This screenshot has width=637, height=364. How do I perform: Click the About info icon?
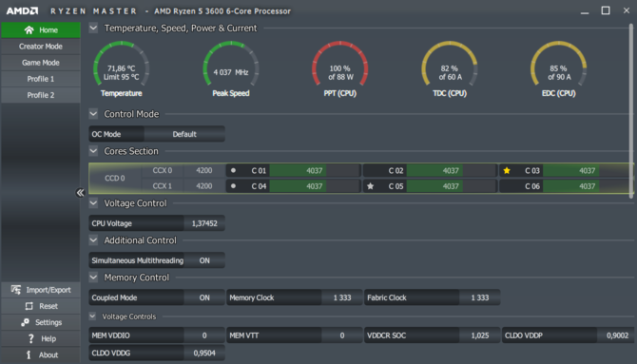click(29, 354)
